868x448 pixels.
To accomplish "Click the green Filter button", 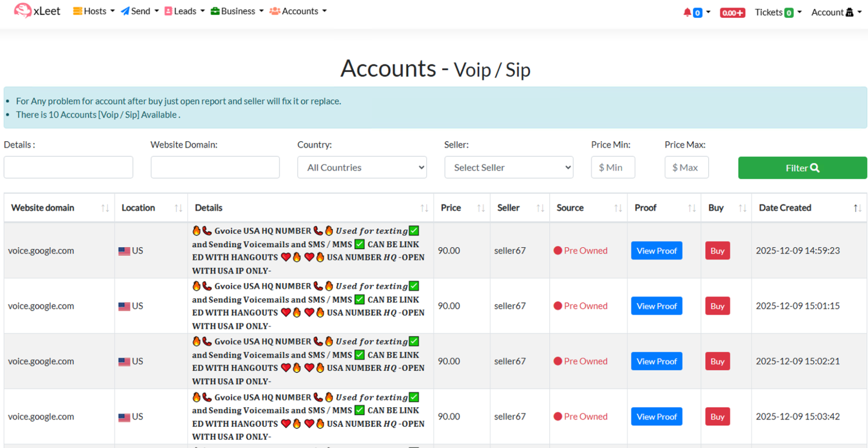I will point(802,168).
